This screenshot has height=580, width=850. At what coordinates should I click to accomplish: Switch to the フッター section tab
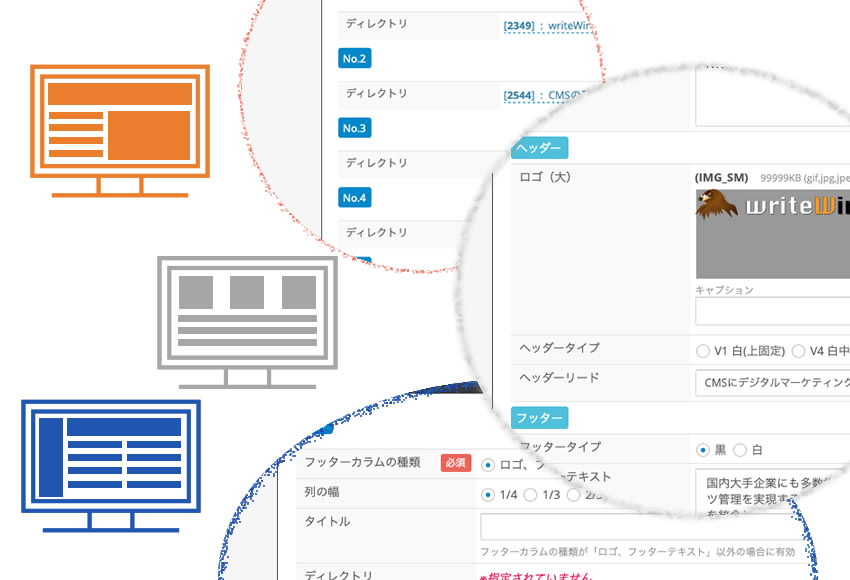[539, 418]
